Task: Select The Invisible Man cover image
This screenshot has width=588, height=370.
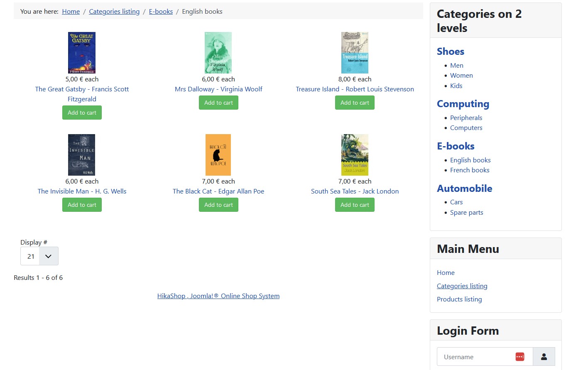Action: (82, 155)
